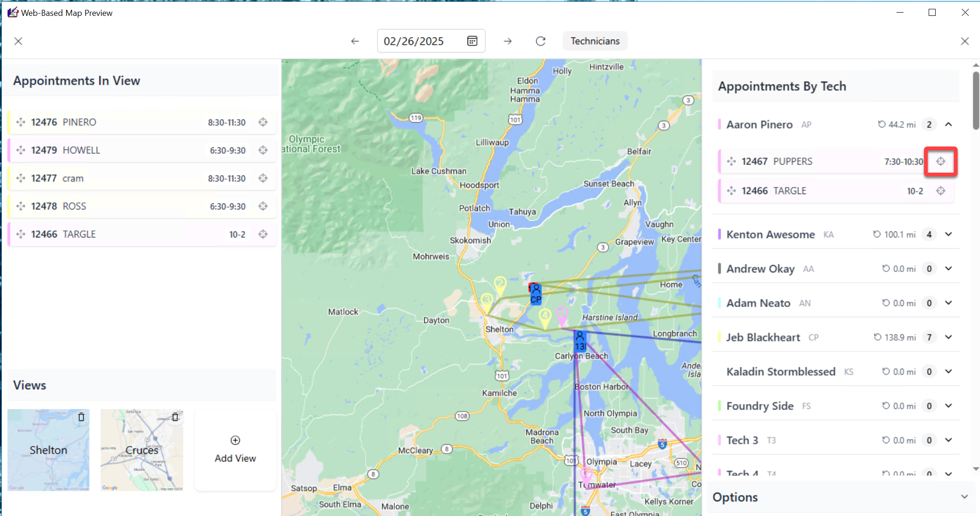The width and height of the screenshot is (980, 516).
Task: Go to the previous day arrow
Action: pos(355,41)
